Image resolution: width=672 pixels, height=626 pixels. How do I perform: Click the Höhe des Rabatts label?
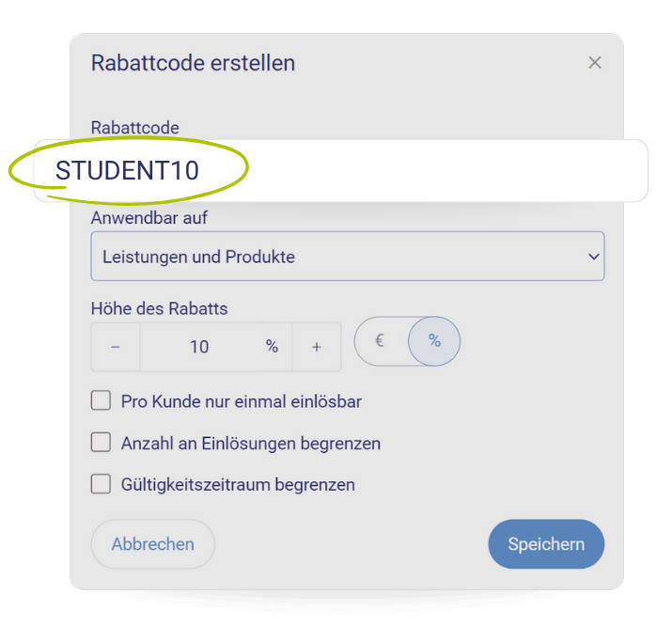[x=159, y=308]
